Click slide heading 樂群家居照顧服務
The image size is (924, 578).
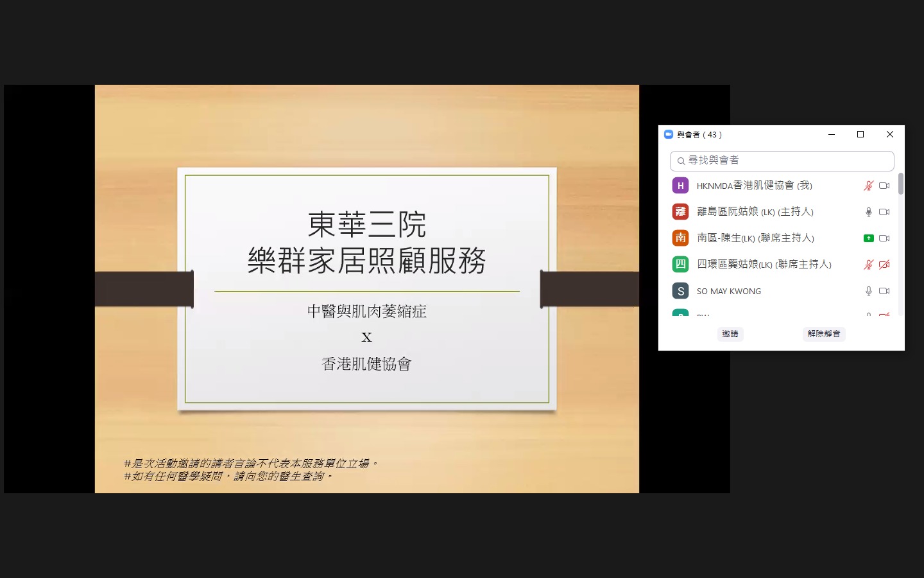coord(367,261)
